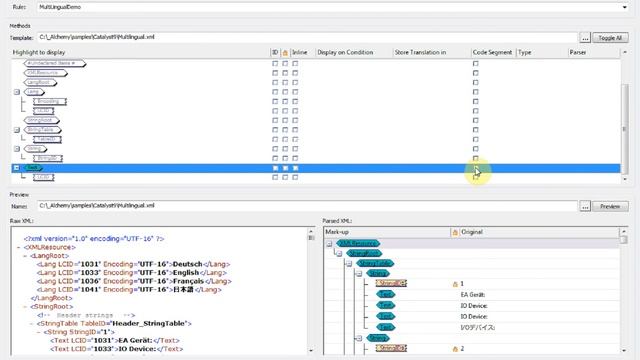640x360 pixels.
Task: Browse for Template file with ... button
Action: click(x=585, y=38)
